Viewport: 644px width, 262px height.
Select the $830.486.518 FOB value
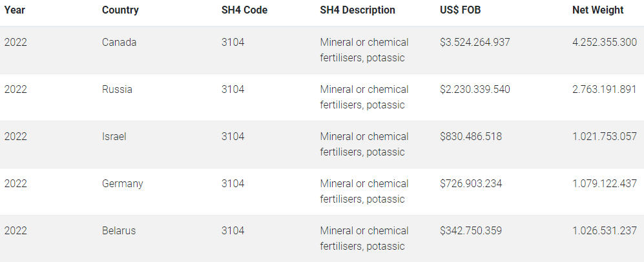pos(471,137)
